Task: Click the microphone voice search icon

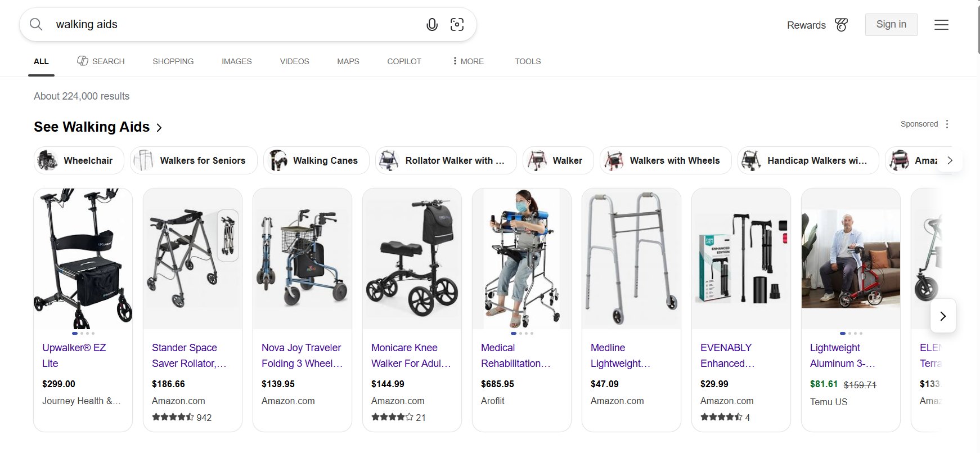Action: [431, 25]
